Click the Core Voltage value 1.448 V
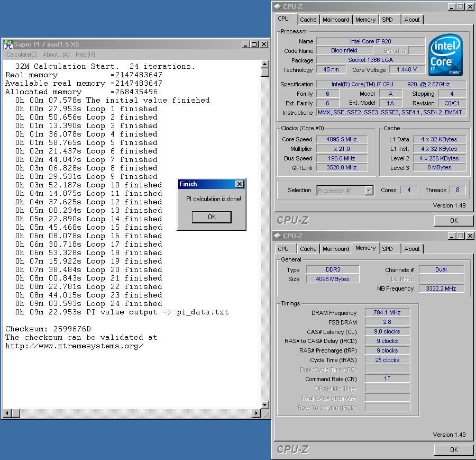Viewport: 476px width, 460px height. (x=407, y=69)
